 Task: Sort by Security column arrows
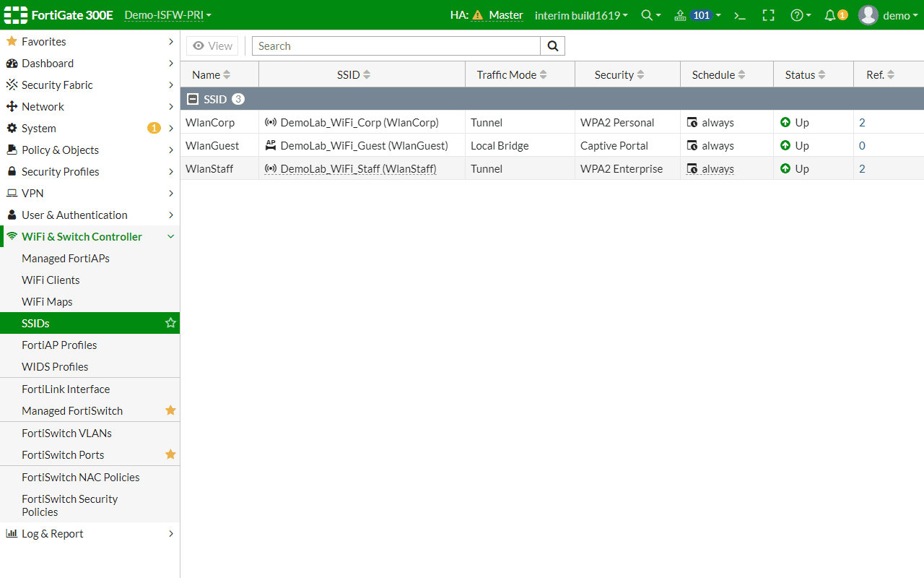(640, 75)
